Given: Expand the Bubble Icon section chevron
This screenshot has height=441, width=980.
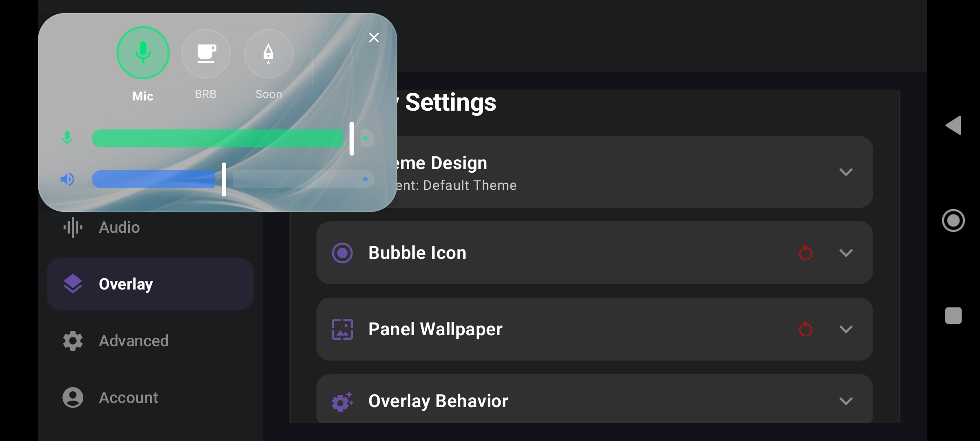Looking at the screenshot, I should (x=846, y=253).
